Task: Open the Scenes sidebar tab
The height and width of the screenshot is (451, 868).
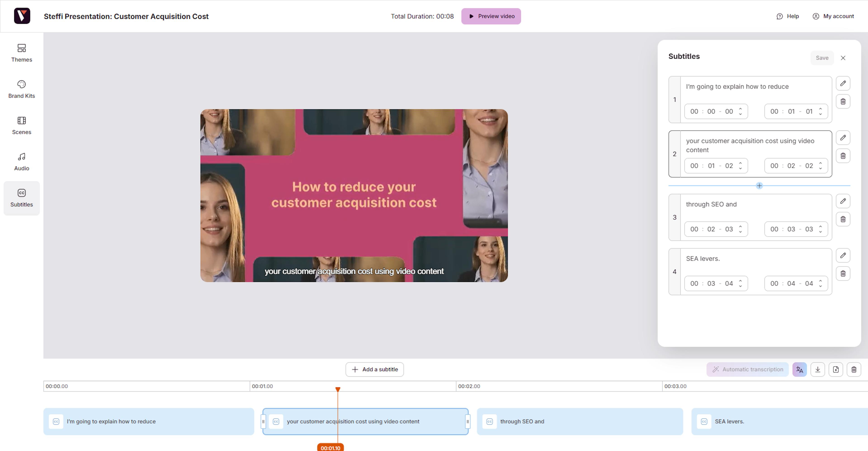Action: 21,126
